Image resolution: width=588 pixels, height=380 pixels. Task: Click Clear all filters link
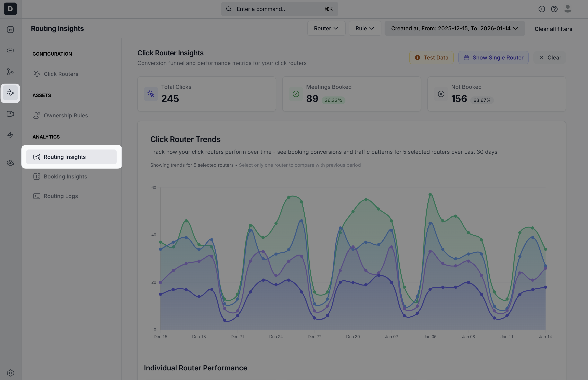553,29
